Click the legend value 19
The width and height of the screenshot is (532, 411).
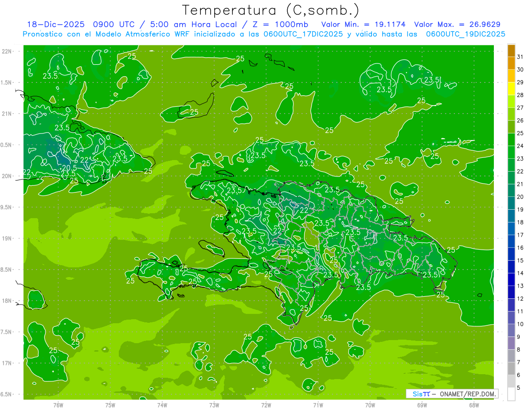520,209
